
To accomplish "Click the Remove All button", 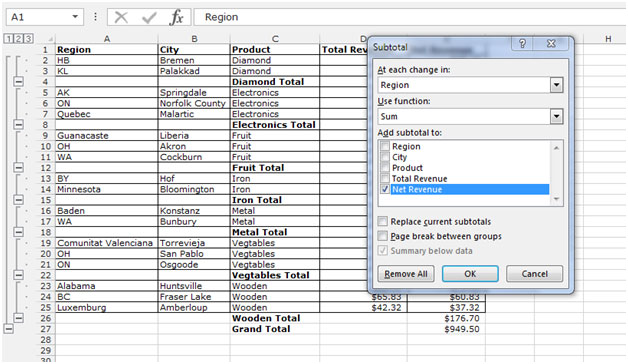I will tap(406, 274).
